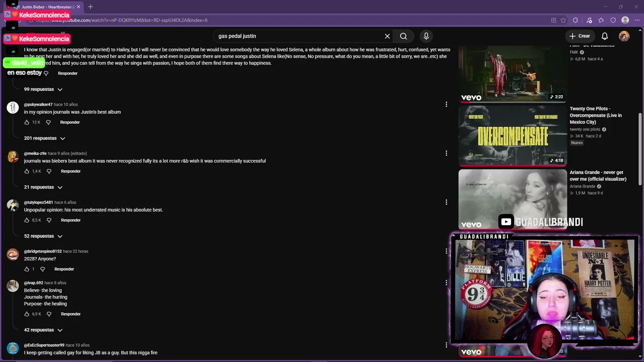Open options menu for @ivap.692's comment

pyautogui.click(x=446, y=283)
